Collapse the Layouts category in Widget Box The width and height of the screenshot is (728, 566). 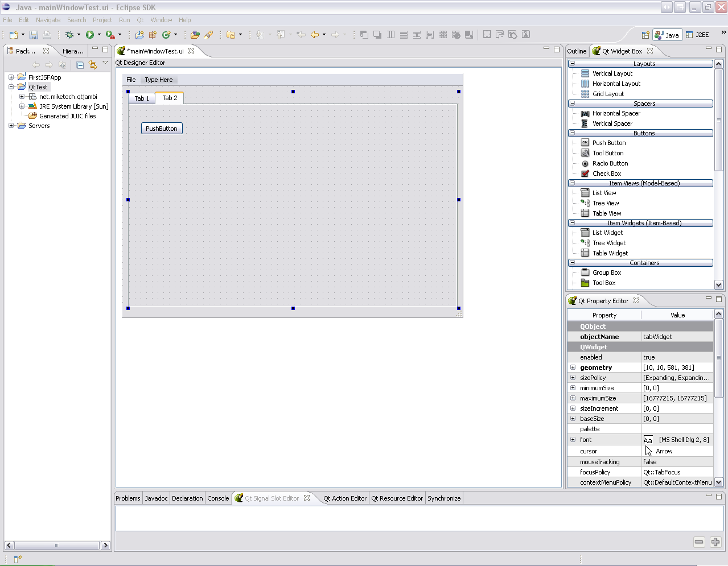pyautogui.click(x=572, y=64)
